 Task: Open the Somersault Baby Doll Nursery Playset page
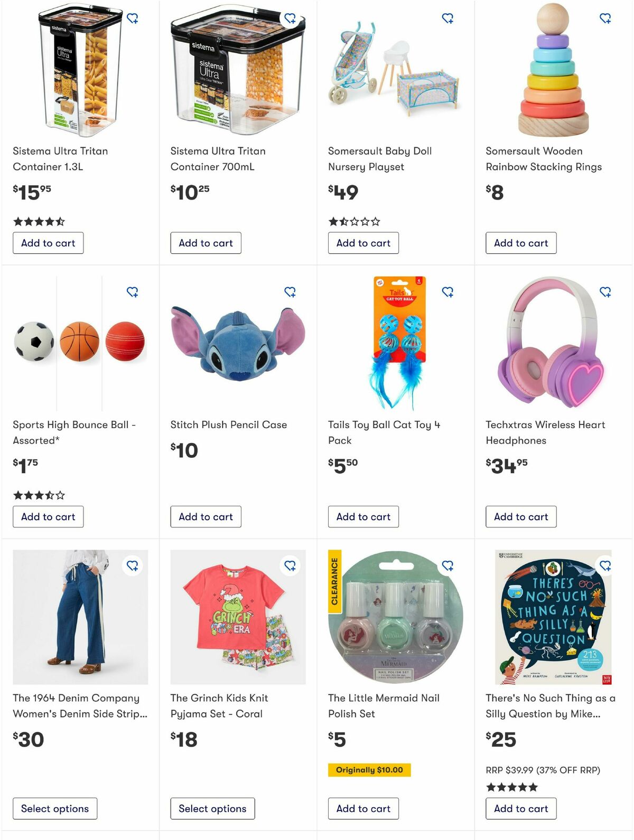379,158
